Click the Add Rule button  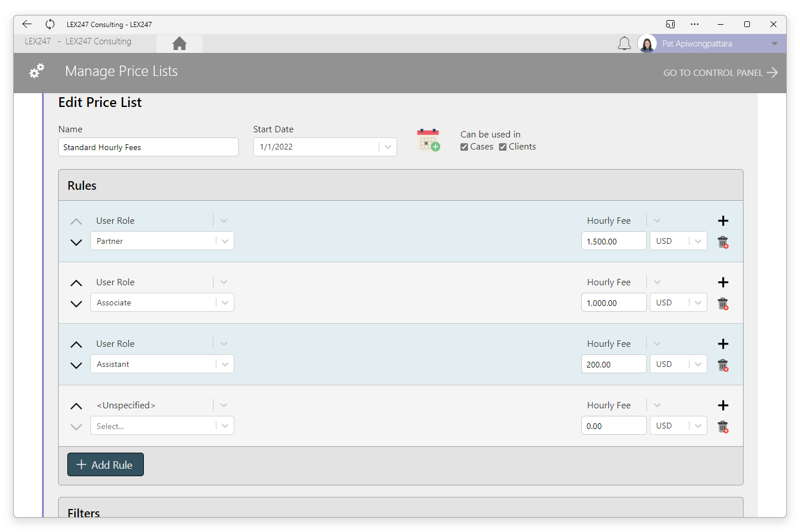105,465
